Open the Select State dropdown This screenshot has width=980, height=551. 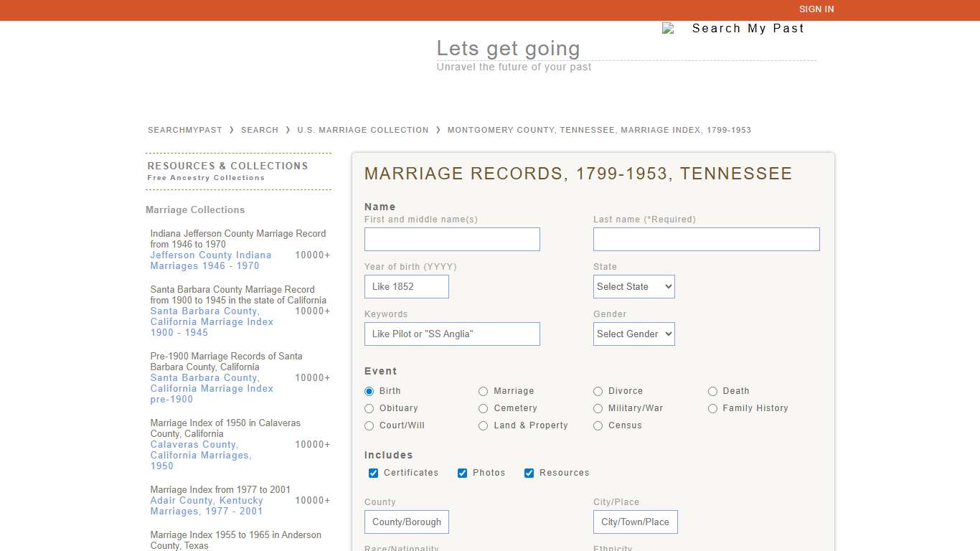[633, 286]
